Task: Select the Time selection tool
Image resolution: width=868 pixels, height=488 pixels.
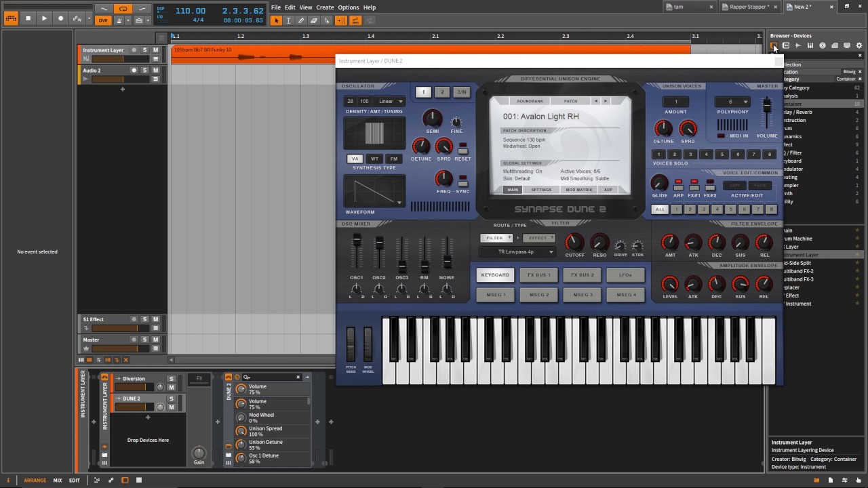Action: click(x=288, y=20)
